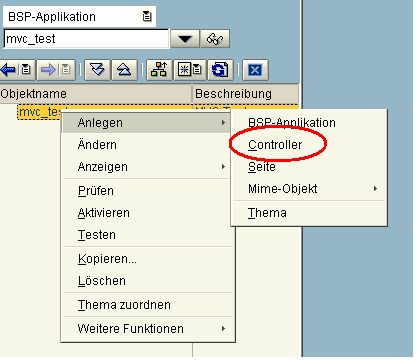Open the object name history dropdown arrow
Viewport: 417px width, 361px height.
(x=185, y=39)
